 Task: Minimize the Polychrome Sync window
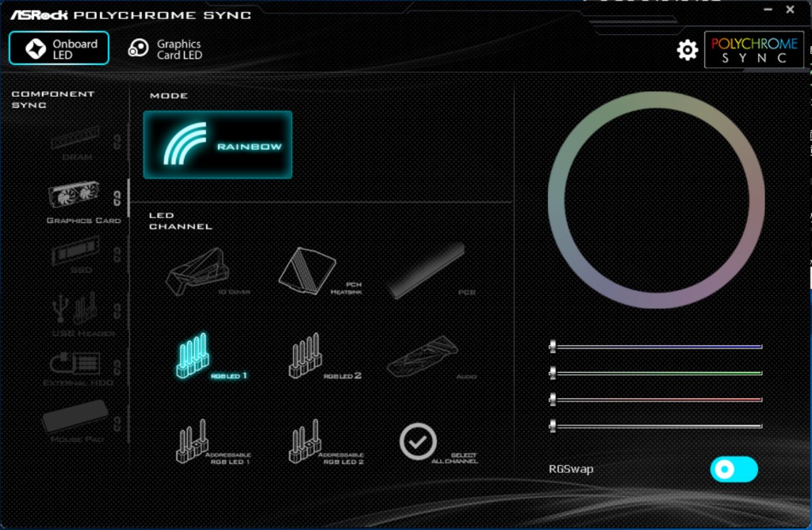[x=768, y=10]
